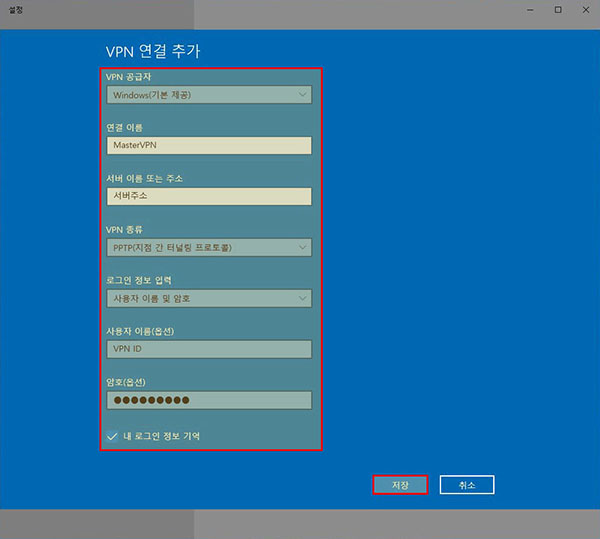Maximize the 설정 window
600x539 pixels.
coord(557,9)
